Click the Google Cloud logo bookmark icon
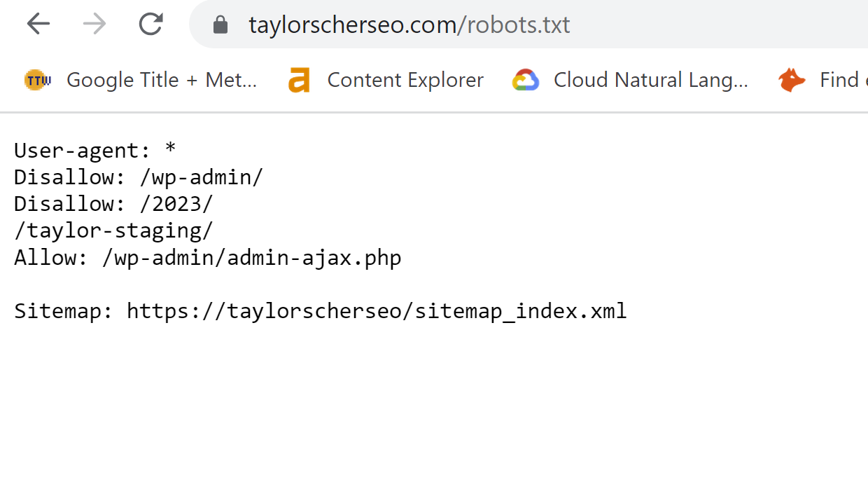 click(x=525, y=80)
